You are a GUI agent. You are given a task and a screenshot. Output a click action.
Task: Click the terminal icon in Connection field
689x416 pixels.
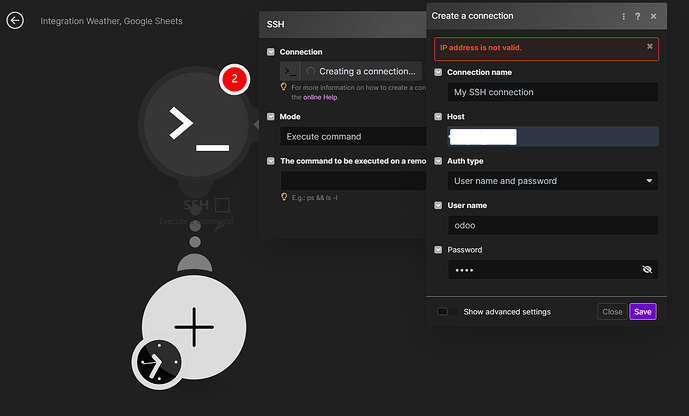(x=290, y=71)
